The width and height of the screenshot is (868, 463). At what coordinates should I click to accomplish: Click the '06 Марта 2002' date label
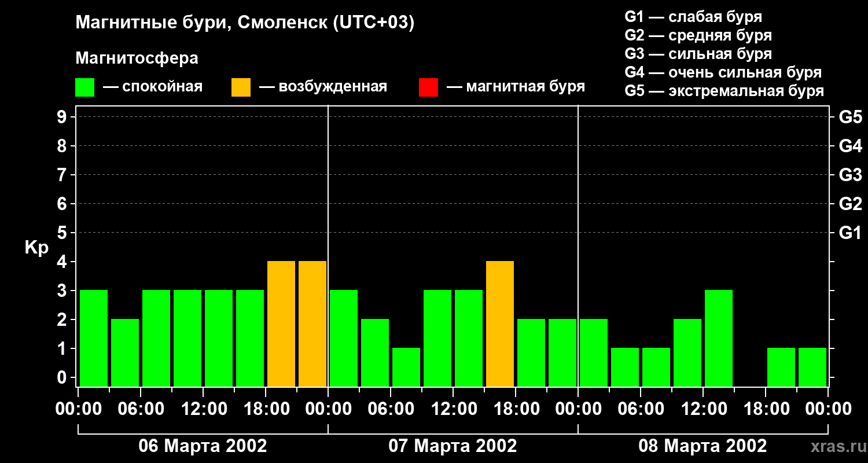coord(203,446)
